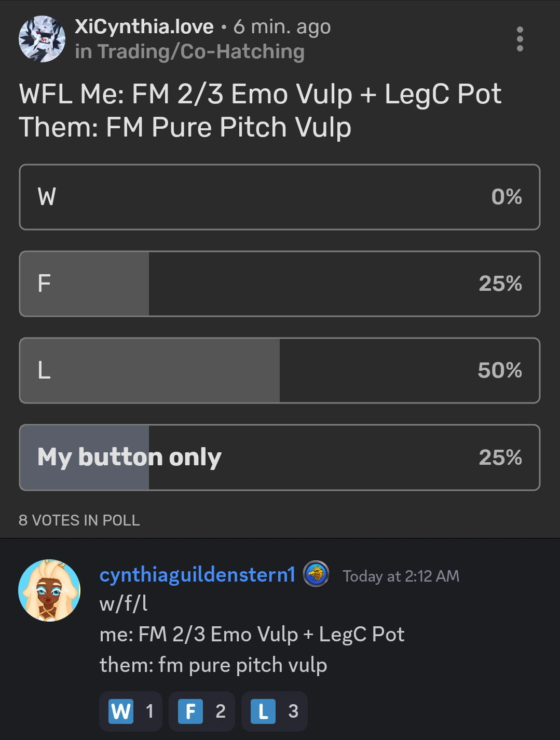The height and width of the screenshot is (740, 560).
Task: Toggle the L reaction with count 3
Action: (275, 711)
